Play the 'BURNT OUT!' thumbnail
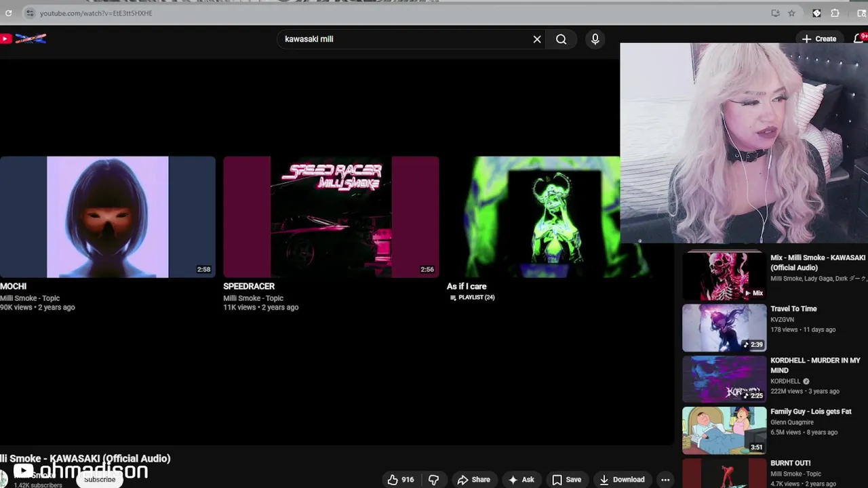This screenshot has width=868, height=488. (724, 473)
